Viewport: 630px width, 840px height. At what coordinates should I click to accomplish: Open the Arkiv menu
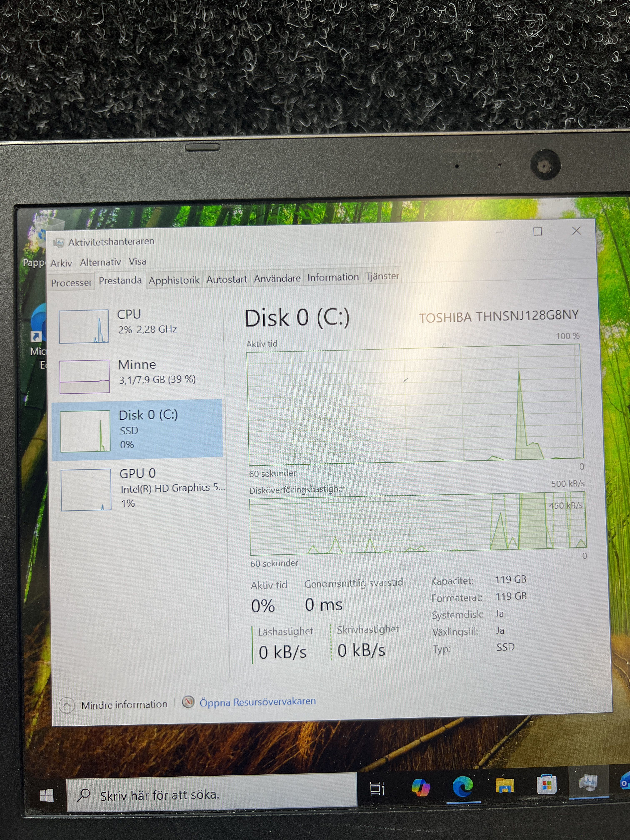pos(61,263)
